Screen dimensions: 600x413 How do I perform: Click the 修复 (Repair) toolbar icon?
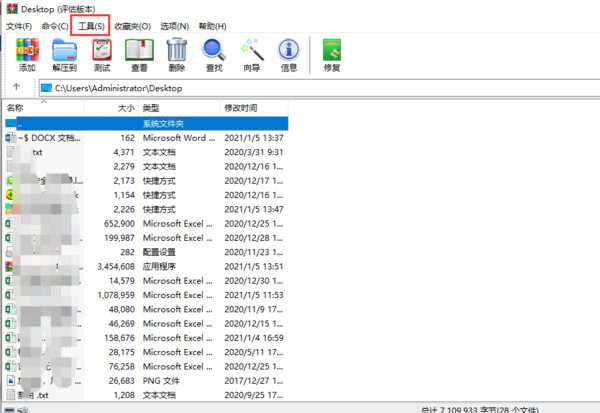[x=332, y=54]
